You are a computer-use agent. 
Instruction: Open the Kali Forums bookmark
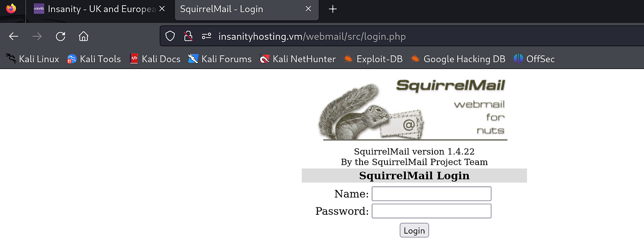tap(220, 59)
